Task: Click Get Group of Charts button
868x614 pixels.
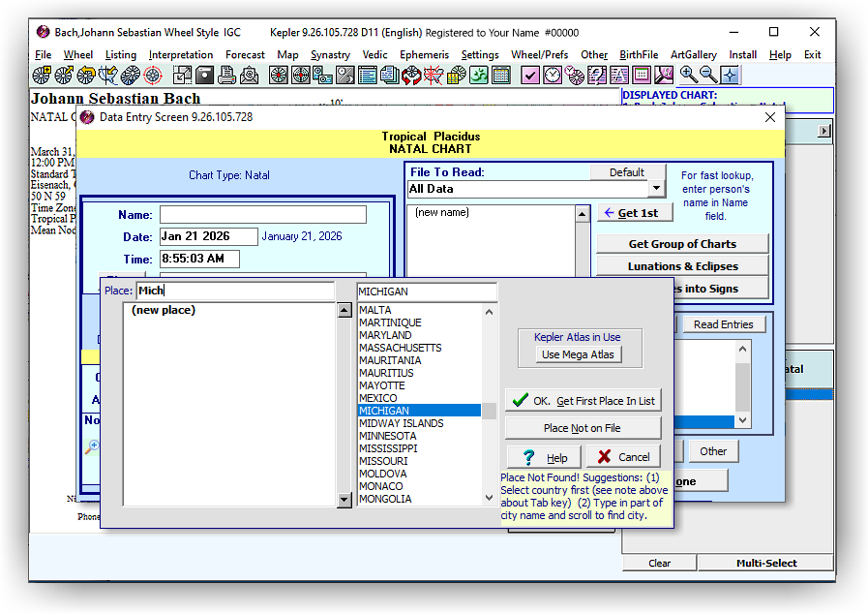Action: coord(682,244)
